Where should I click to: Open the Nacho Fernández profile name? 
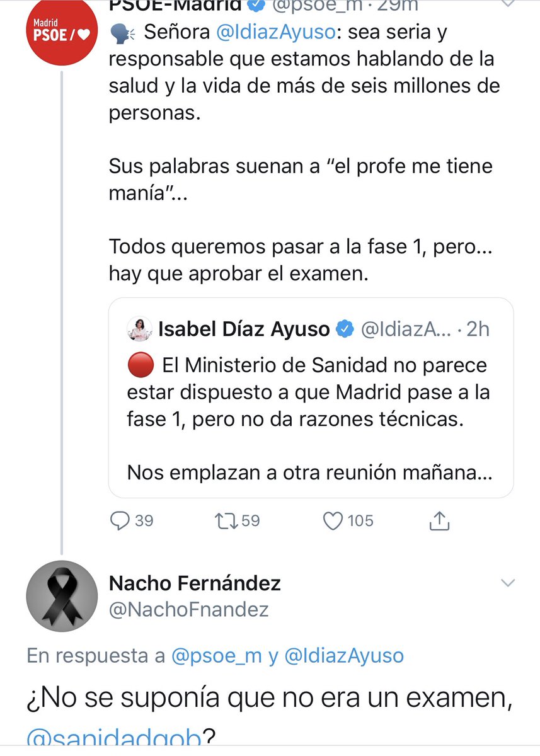click(x=195, y=583)
